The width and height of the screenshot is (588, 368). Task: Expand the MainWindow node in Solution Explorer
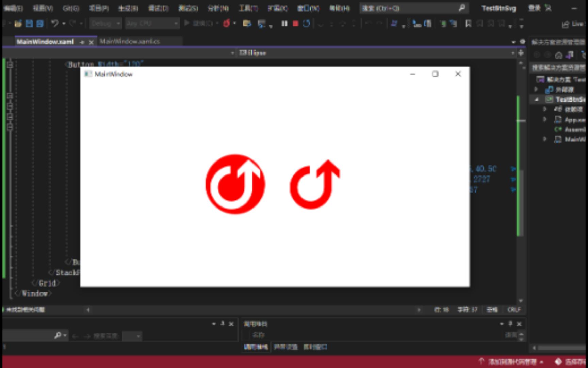544,139
